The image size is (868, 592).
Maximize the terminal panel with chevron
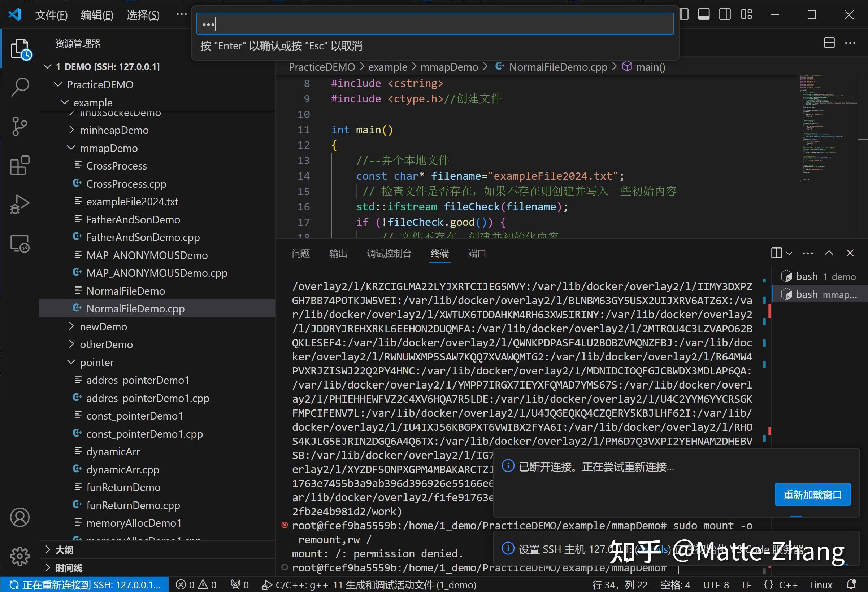click(x=829, y=253)
